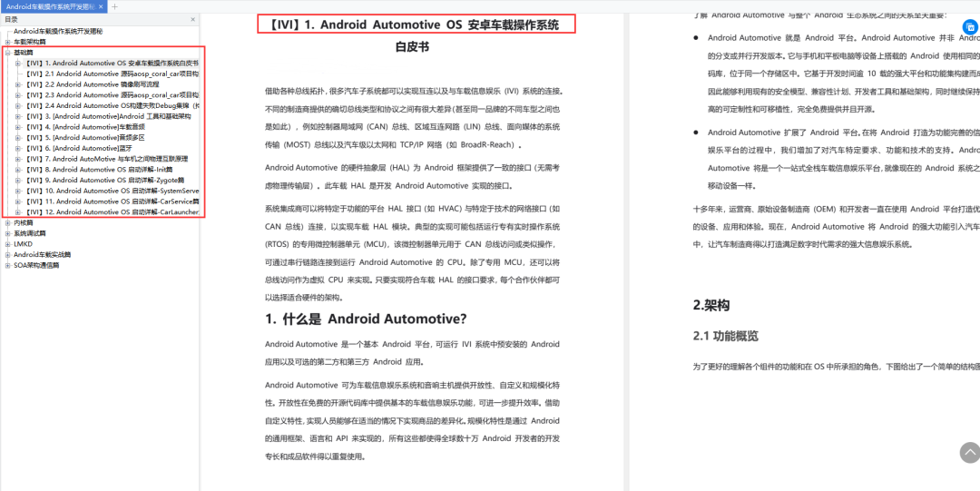This screenshot has height=491, width=980.
Task: Go to 【IVI】8. 启动详解-Init篇 entry
Action: pos(102,169)
